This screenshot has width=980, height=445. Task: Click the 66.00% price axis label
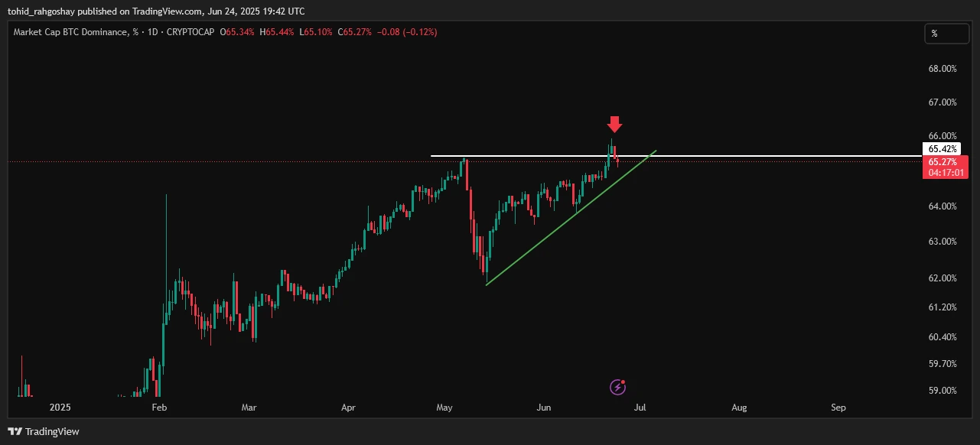tap(943, 136)
